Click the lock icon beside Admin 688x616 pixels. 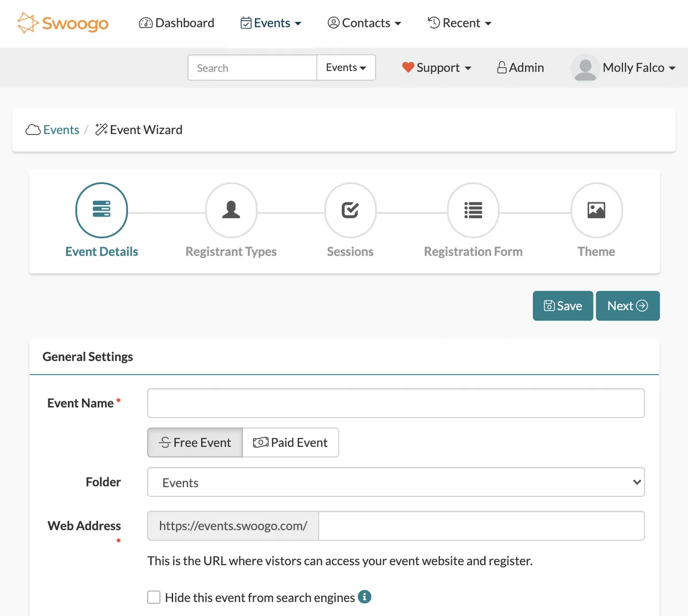tap(502, 68)
